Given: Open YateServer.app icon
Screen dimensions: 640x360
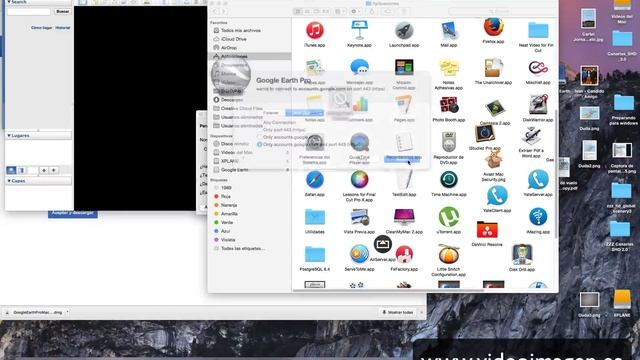Looking at the screenshot, I should pos(538,180).
